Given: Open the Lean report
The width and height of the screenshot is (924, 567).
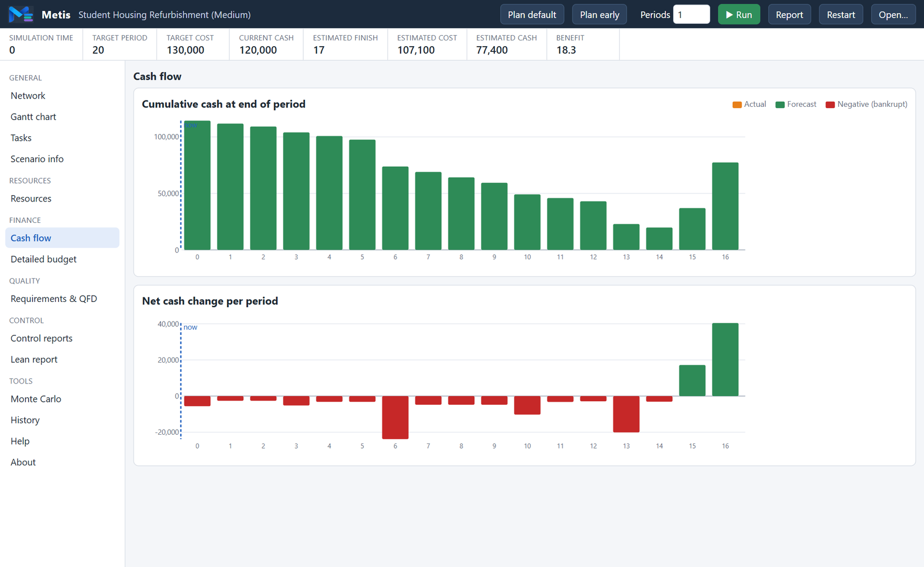Looking at the screenshot, I should 62,359.
